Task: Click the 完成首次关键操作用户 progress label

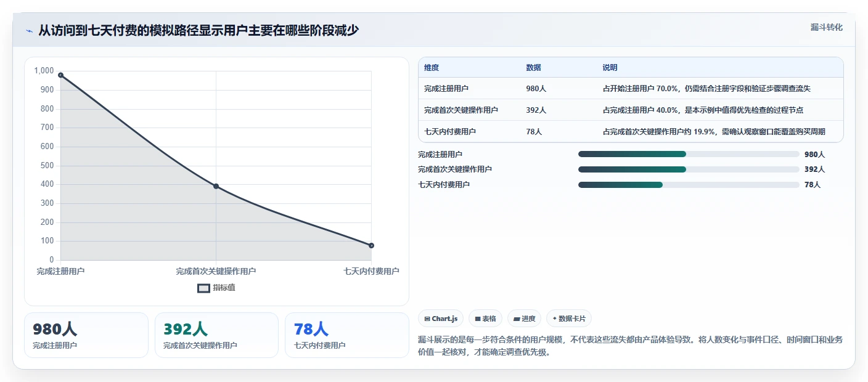Action: pyautogui.click(x=455, y=169)
